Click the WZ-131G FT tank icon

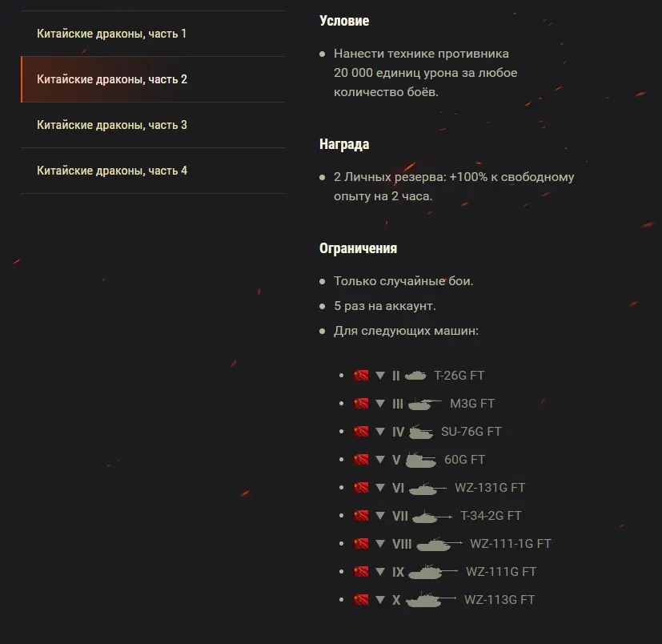tap(427, 488)
